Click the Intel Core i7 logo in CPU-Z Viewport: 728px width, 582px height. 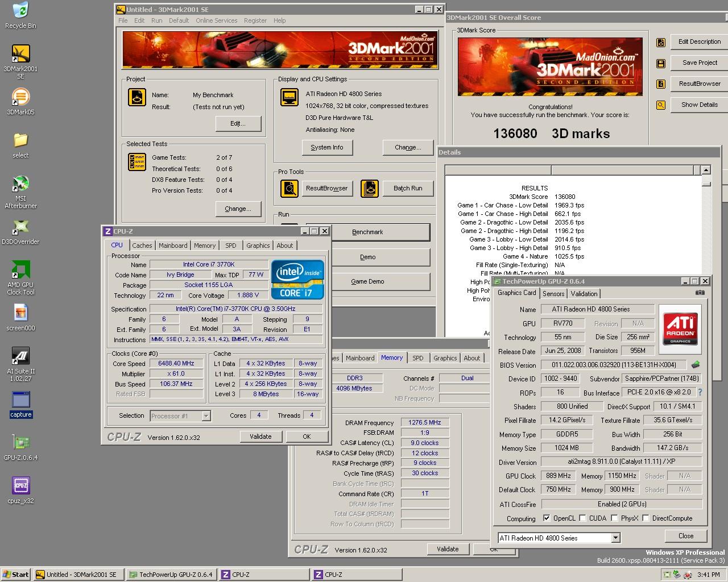pyautogui.click(x=298, y=279)
